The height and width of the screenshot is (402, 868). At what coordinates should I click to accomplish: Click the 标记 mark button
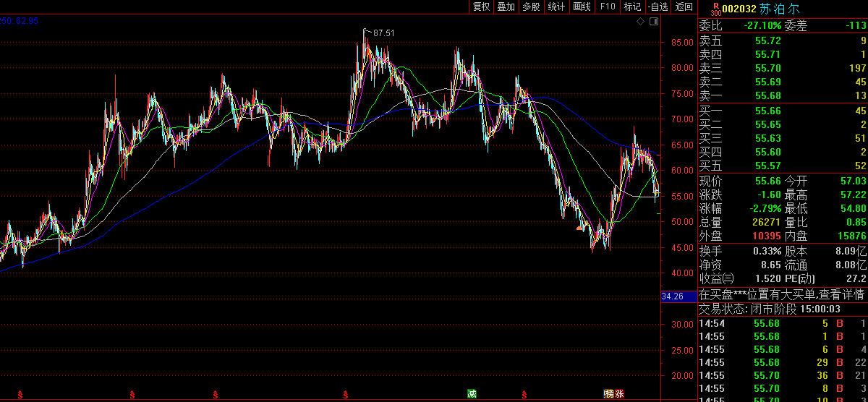tap(632, 7)
